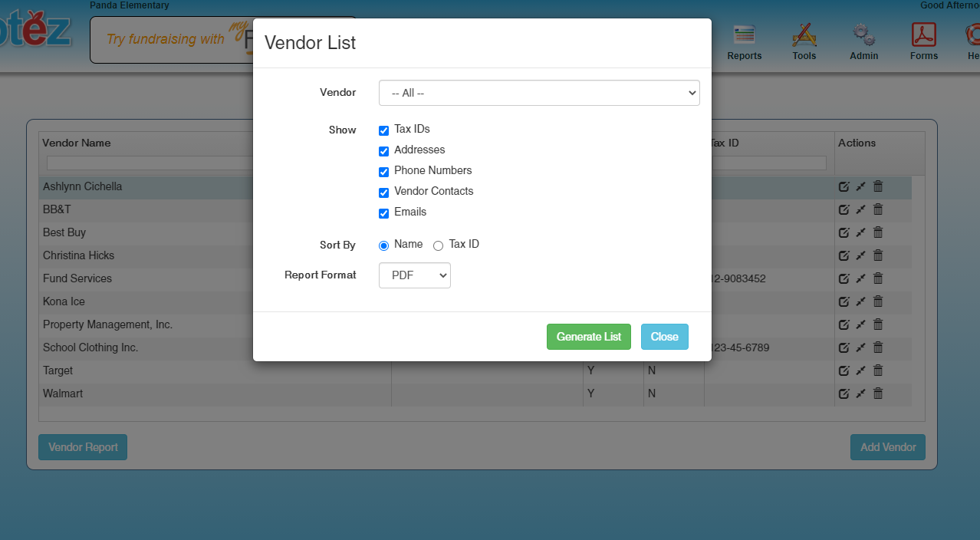Viewport: 980px width, 540px height.
Task: Expand the Report Format PDF dropdown
Action: [x=414, y=275]
